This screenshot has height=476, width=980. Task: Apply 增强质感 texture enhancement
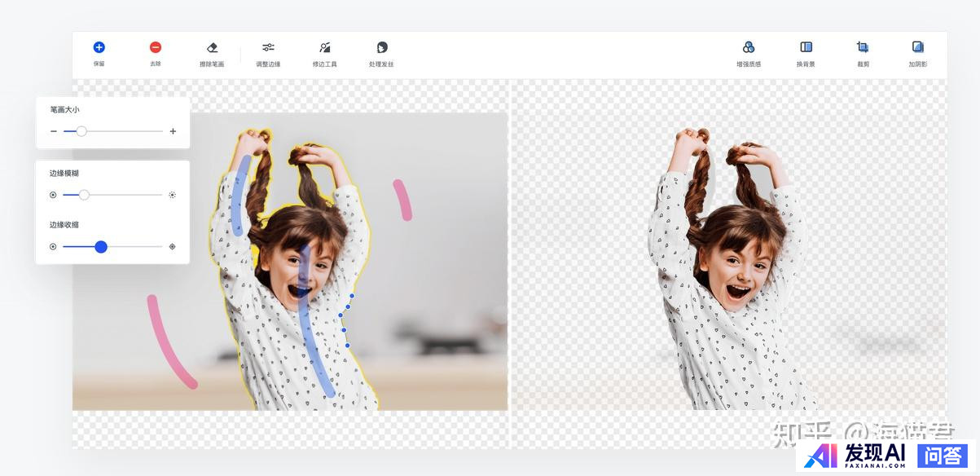[749, 48]
